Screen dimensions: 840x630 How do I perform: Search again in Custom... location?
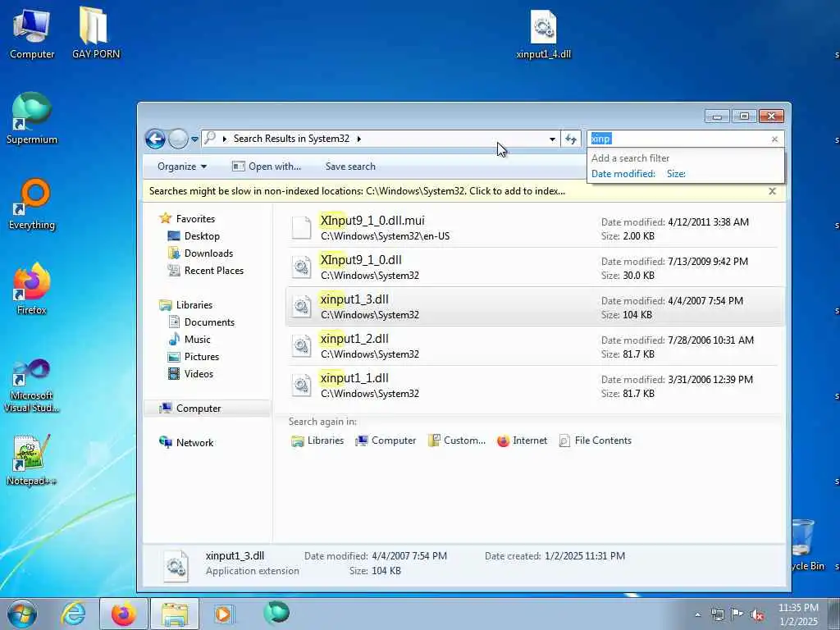(x=457, y=441)
